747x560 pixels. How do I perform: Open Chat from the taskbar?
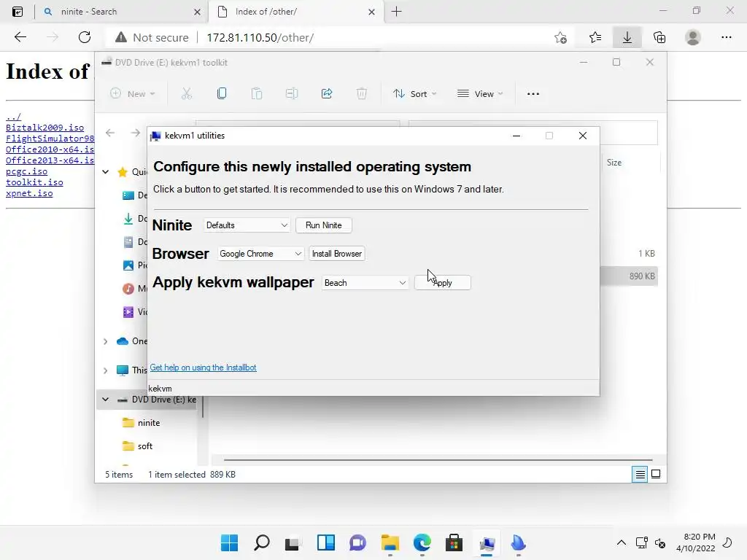point(357,542)
